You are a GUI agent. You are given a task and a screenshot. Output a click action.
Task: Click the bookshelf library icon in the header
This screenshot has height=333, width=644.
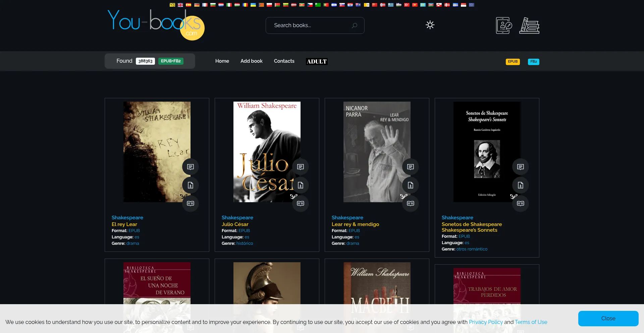[x=529, y=25]
